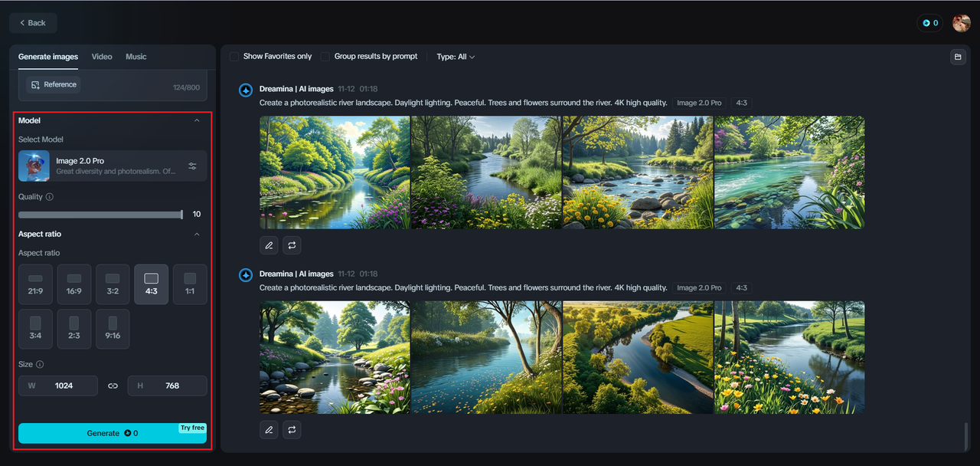Open fourth thumbnail in second result row
980x466 pixels.
tap(789, 357)
